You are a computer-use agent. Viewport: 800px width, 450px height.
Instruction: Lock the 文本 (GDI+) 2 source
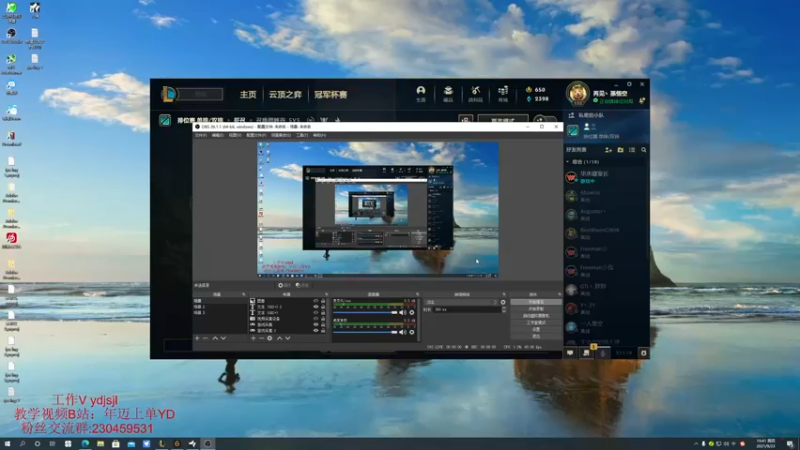[323, 307]
